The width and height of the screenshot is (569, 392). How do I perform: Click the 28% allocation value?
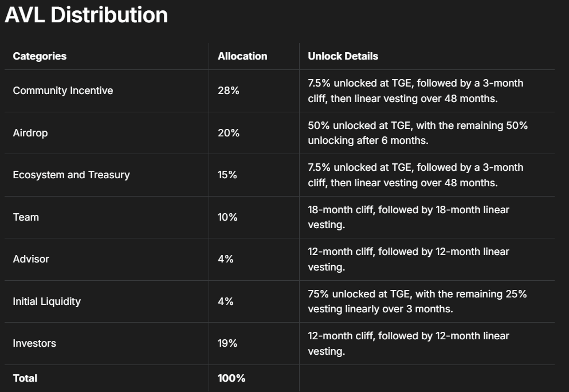pos(228,91)
